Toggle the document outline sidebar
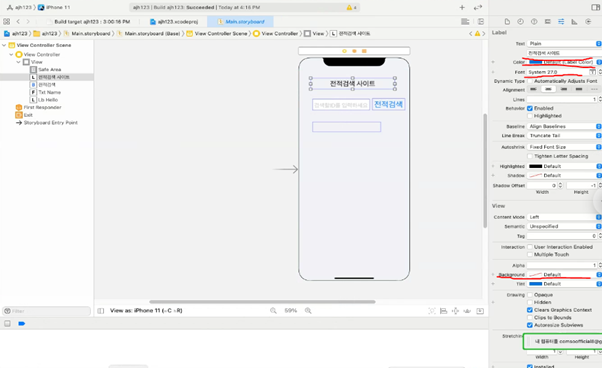 click(101, 311)
